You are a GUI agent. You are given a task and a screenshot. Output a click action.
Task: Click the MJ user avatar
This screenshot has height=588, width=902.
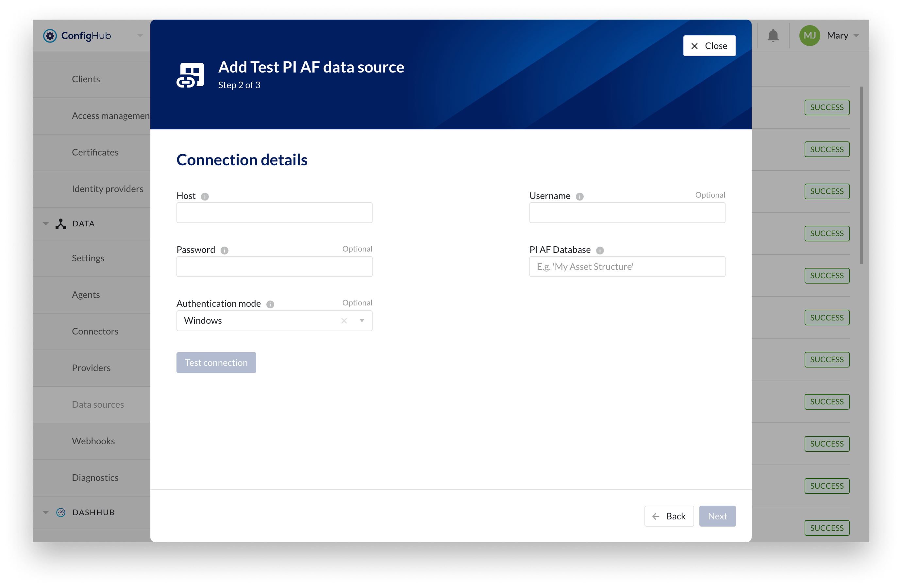[810, 36]
